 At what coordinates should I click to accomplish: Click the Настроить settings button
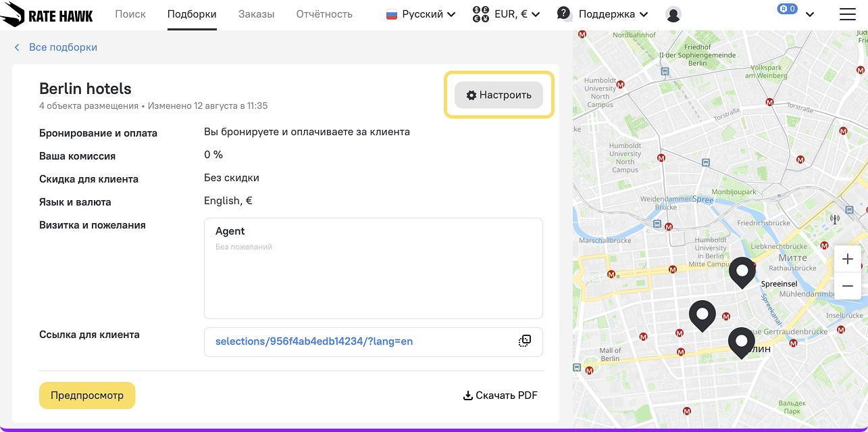[x=499, y=95]
